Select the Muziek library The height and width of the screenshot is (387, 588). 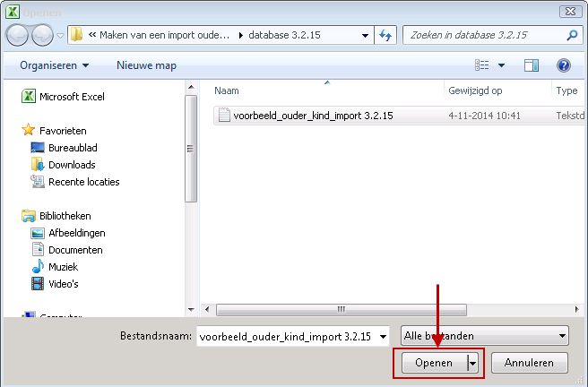coord(63,267)
